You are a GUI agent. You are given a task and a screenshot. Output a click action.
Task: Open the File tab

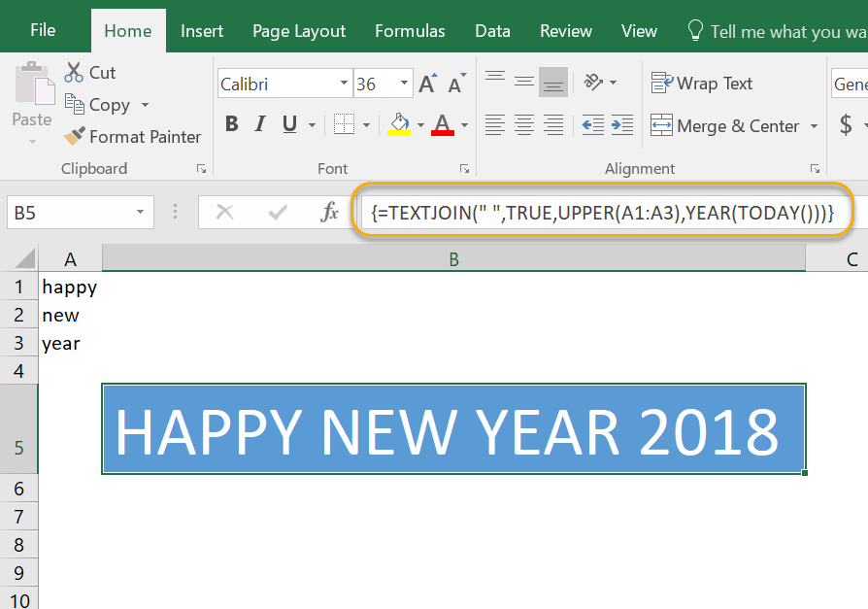(43, 30)
